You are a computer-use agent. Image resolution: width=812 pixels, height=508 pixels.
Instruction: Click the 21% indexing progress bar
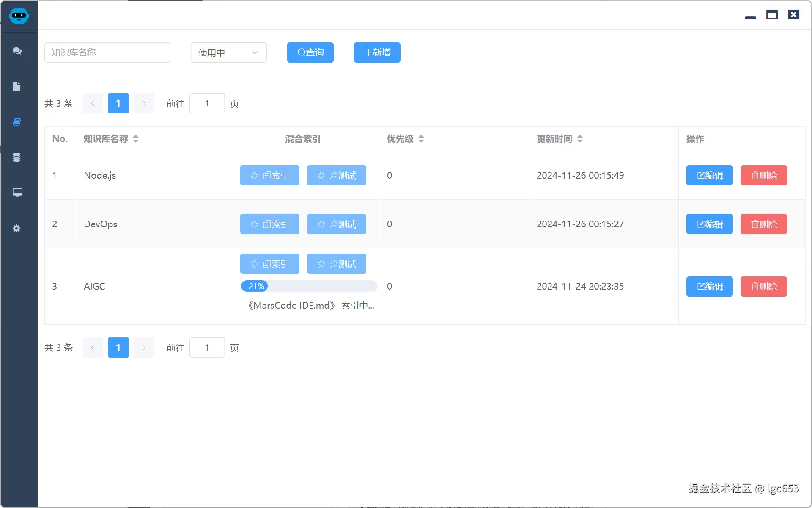(308, 286)
